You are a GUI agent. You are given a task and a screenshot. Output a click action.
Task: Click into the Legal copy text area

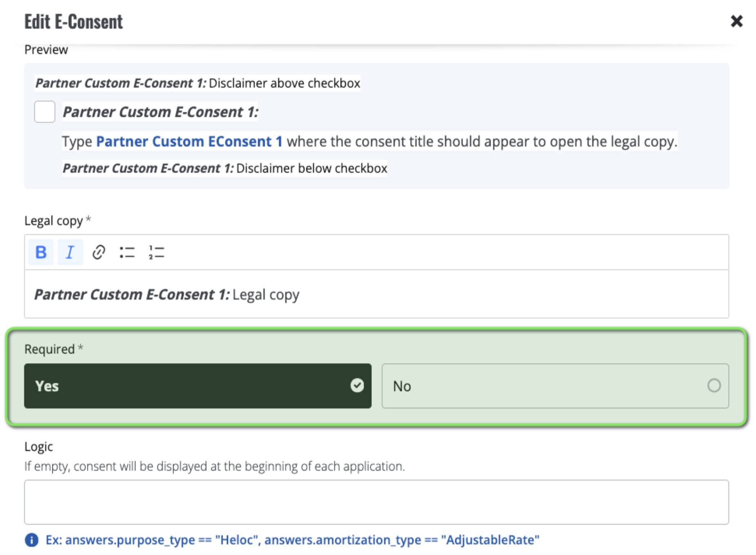tap(376, 294)
